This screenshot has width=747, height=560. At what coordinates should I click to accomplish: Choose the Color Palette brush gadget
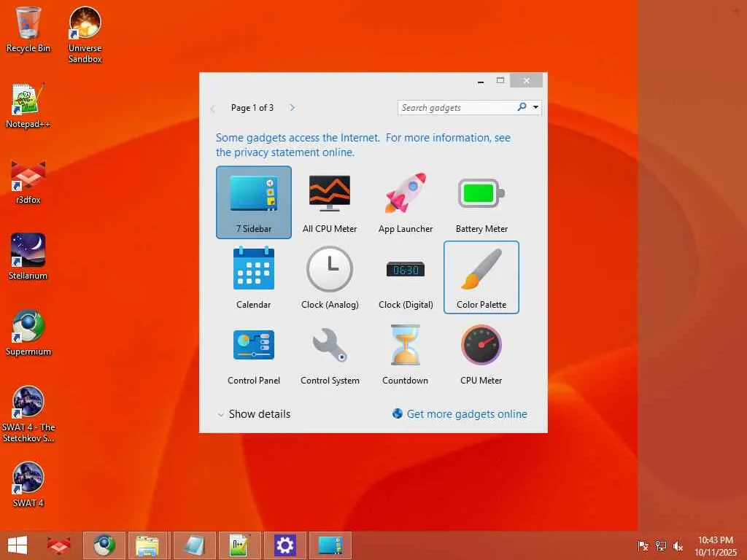pyautogui.click(x=481, y=278)
